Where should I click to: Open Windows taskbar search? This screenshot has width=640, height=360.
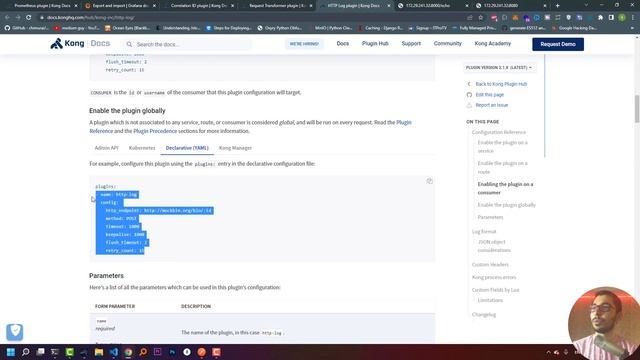click(25, 352)
